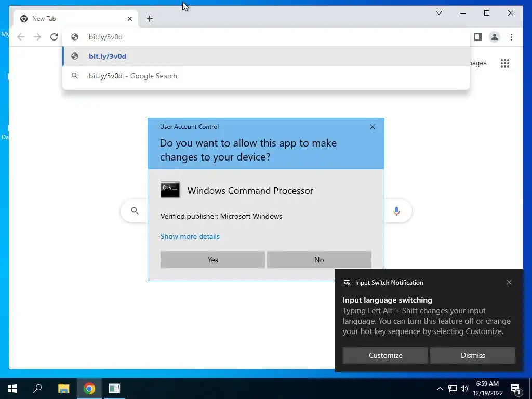The height and width of the screenshot is (399, 532).
Task: Expand Show more details link
Action: coord(190,236)
